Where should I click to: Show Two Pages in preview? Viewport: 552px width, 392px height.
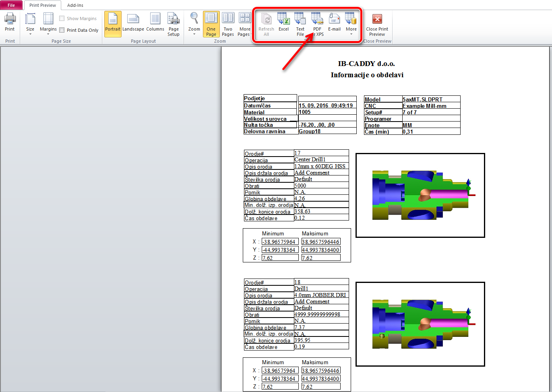(228, 24)
